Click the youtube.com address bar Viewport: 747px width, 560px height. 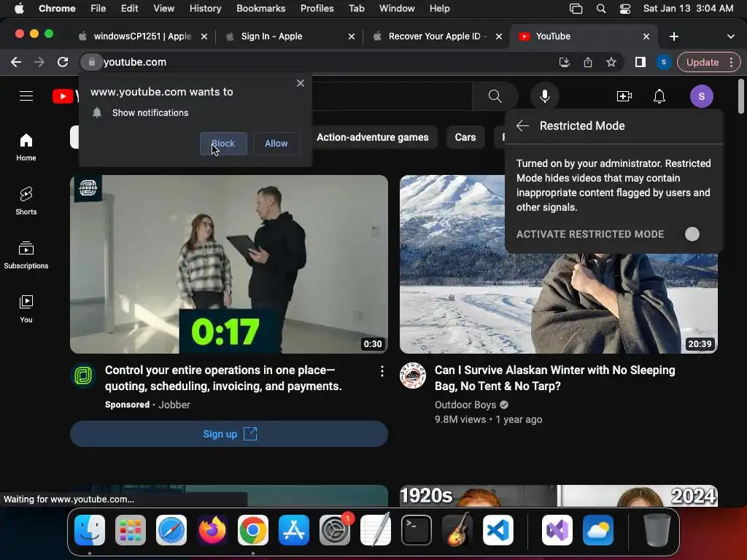[329, 62]
